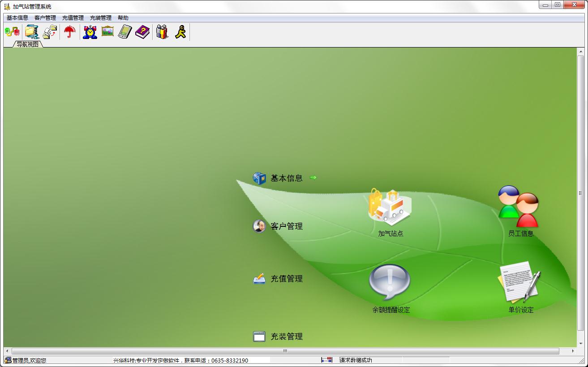Image resolution: width=588 pixels, height=367 pixels.
Task: Click the 余额提醒设定 label
Action: point(391,310)
